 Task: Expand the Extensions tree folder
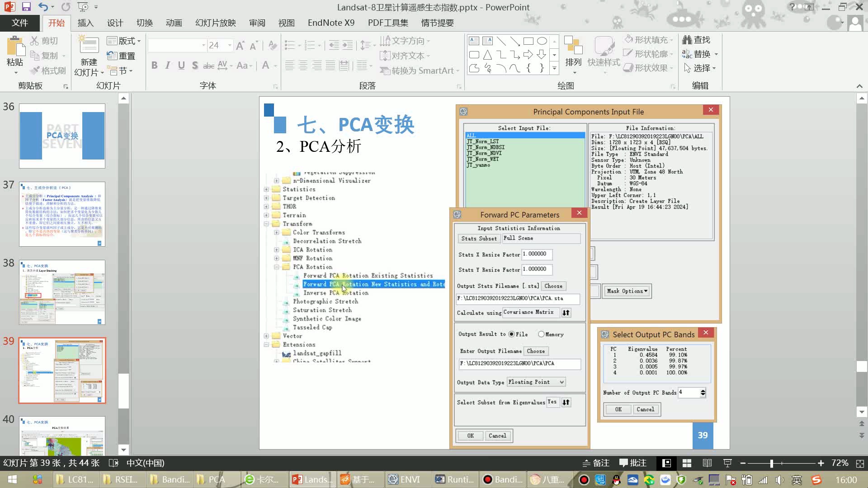coord(267,344)
